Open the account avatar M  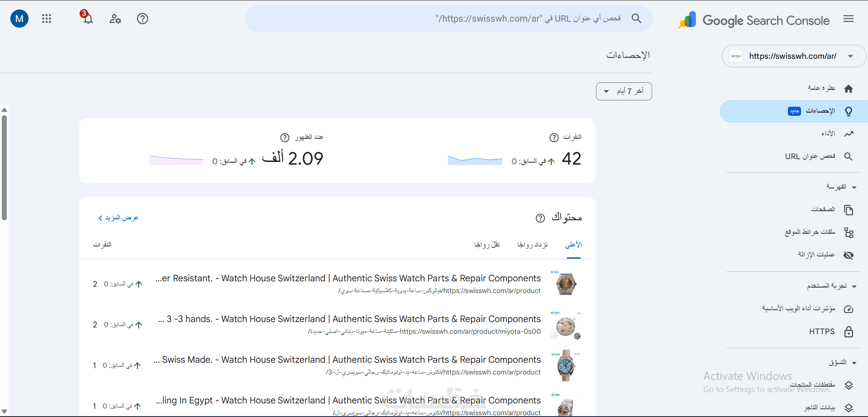19,19
